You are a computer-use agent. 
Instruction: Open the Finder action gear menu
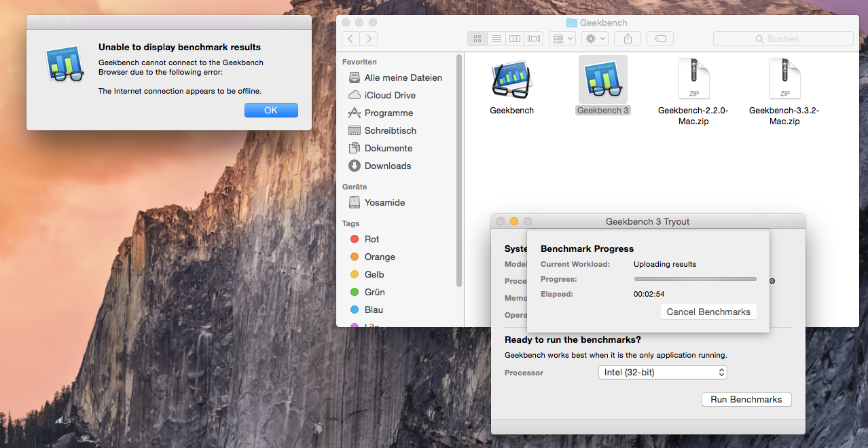tap(595, 39)
